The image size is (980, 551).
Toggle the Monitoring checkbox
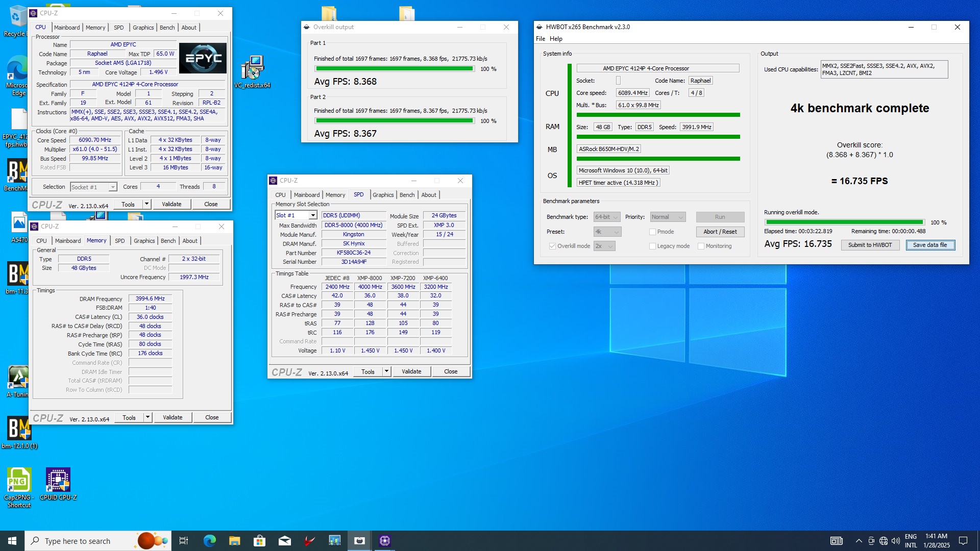(701, 246)
